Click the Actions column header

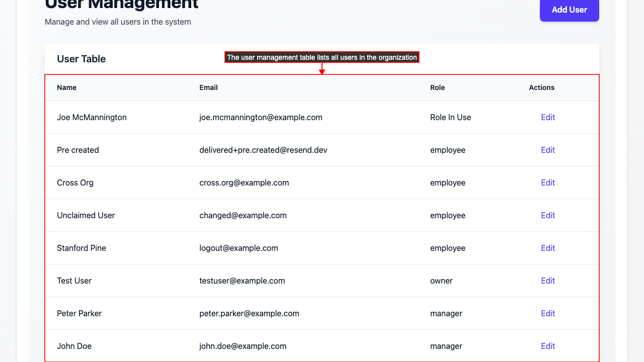point(541,87)
